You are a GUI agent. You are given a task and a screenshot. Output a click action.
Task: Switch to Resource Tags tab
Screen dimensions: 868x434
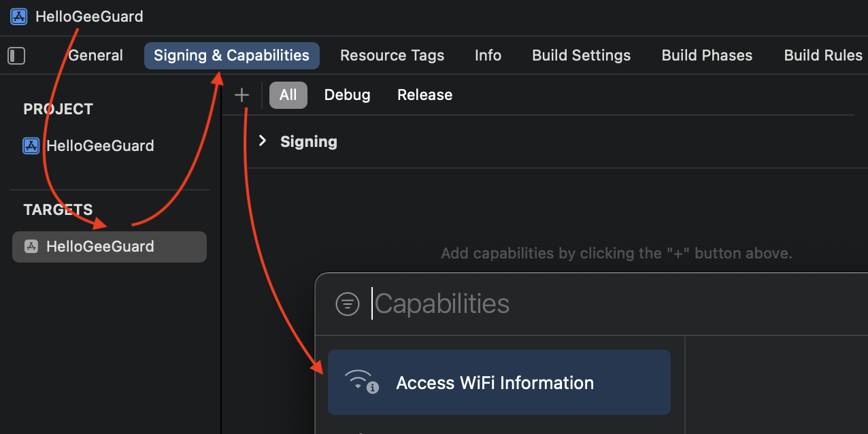click(x=392, y=56)
